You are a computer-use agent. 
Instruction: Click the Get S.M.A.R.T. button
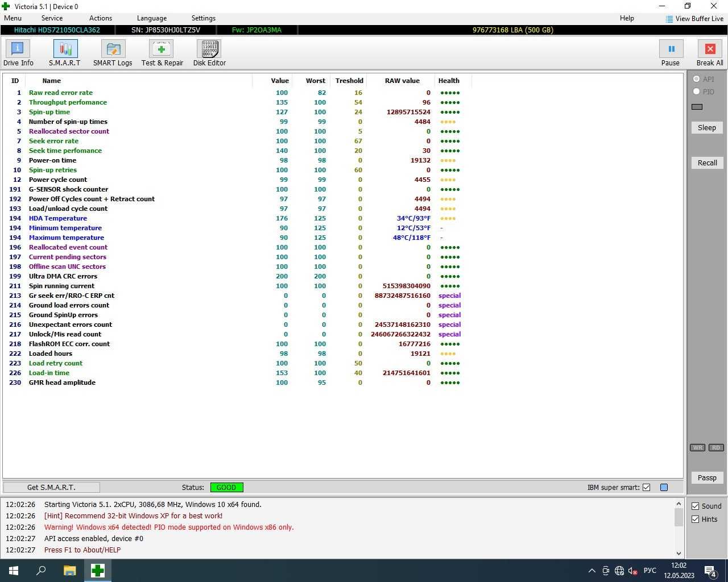pyautogui.click(x=51, y=487)
